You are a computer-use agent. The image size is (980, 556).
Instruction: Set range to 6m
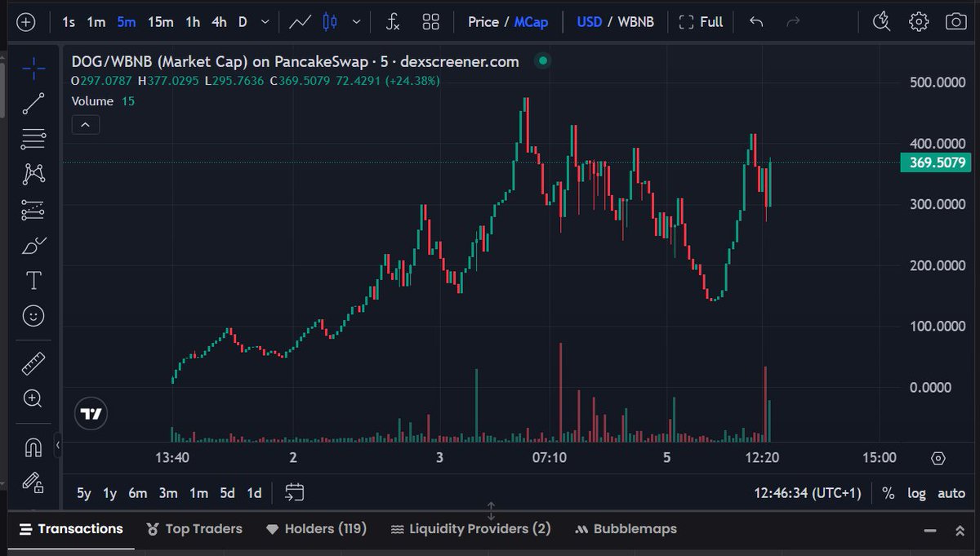[137, 493]
